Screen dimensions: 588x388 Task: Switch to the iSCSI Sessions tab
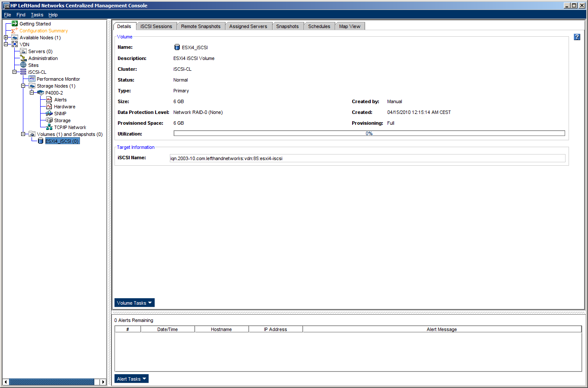[x=156, y=26]
